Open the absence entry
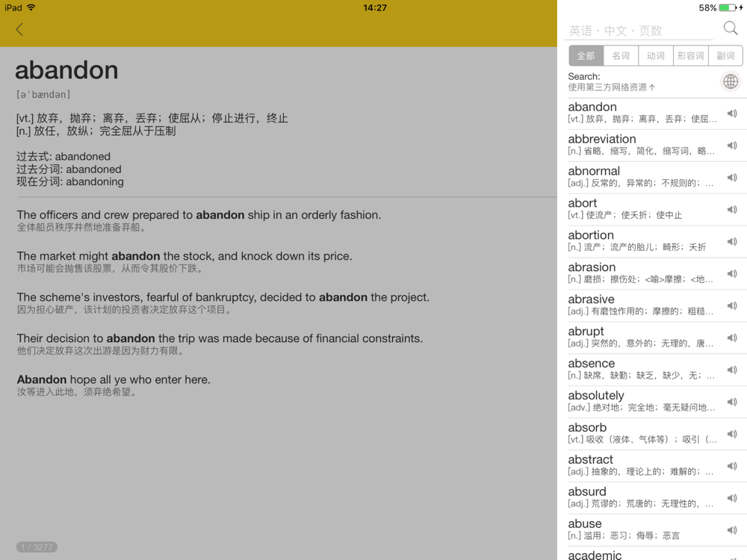 (651, 370)
